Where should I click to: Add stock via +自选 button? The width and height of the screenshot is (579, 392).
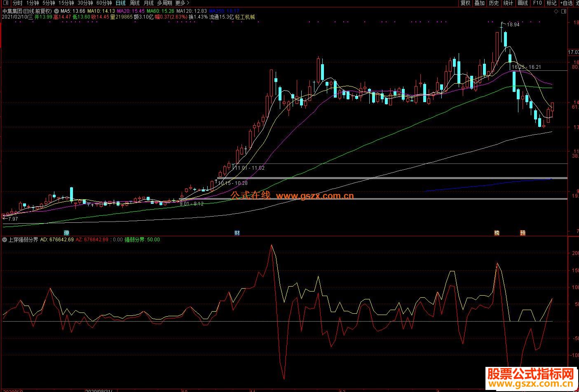567,3
